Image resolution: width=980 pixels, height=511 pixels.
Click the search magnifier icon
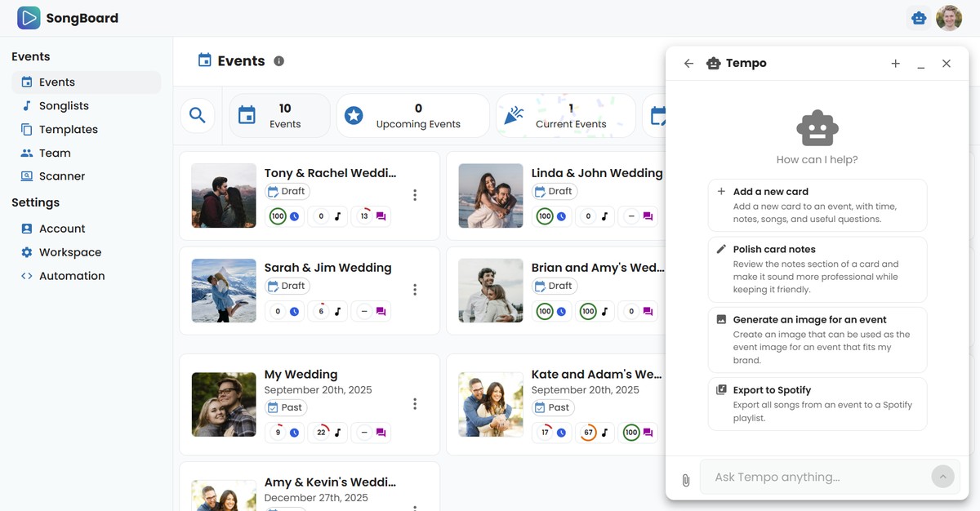(198, 115)
